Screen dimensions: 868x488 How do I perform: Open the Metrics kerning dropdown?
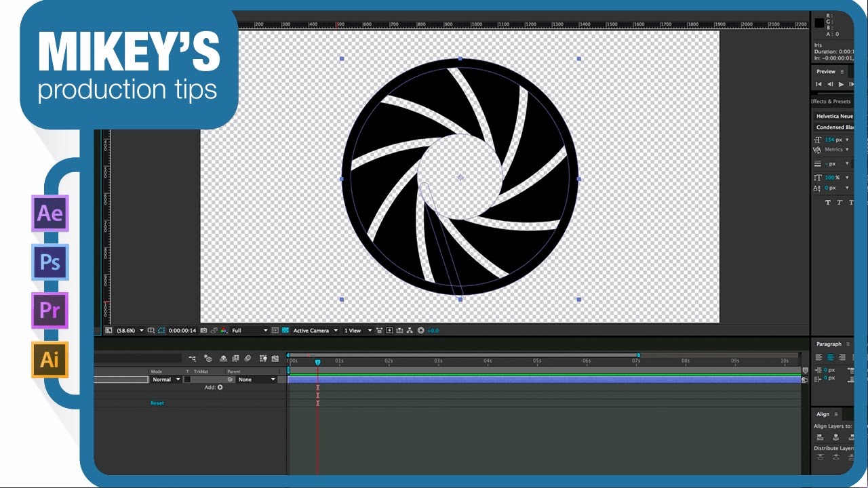point(836,150)
